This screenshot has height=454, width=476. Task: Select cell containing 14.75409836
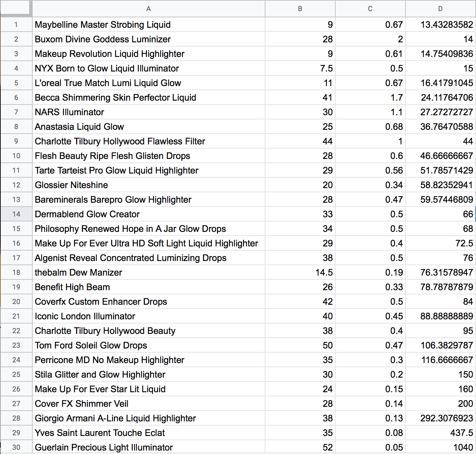click(441, 54)
